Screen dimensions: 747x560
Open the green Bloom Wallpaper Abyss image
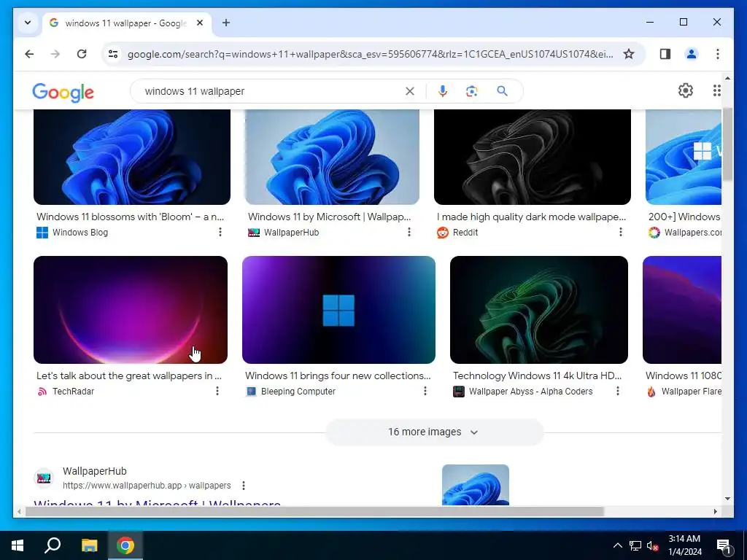(x=539, y=309)
